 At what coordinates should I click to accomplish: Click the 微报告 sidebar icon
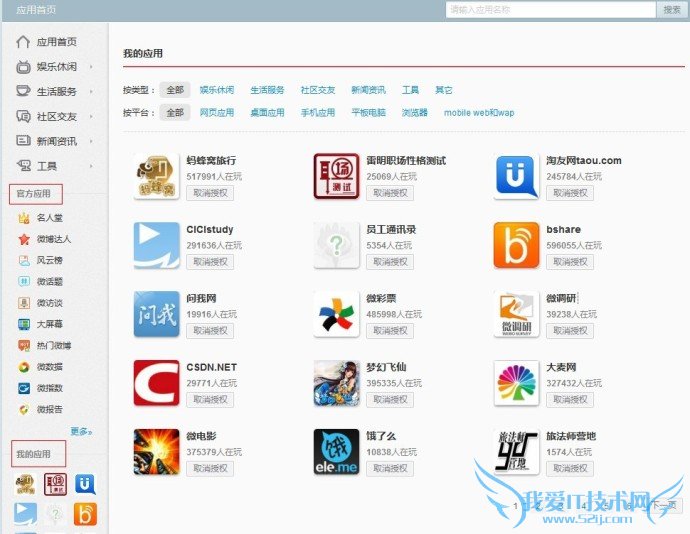(24, 409)
